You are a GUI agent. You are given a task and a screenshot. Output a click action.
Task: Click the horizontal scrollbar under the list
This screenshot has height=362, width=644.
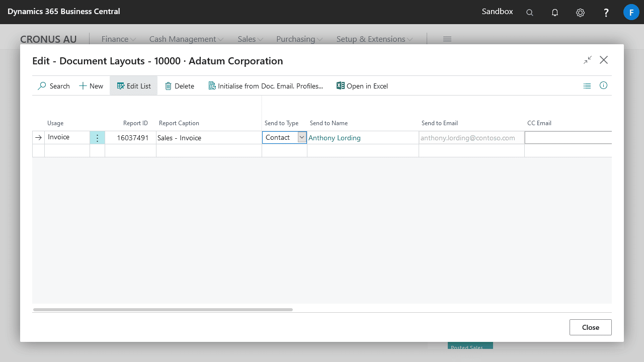(x=163, y=310)
